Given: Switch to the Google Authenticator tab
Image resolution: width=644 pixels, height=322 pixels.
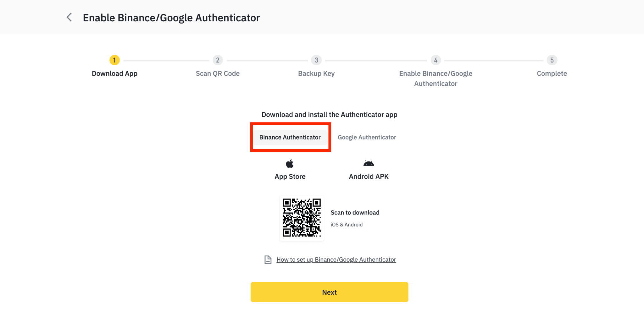Looking at the screenshot, I should [367, 137].
